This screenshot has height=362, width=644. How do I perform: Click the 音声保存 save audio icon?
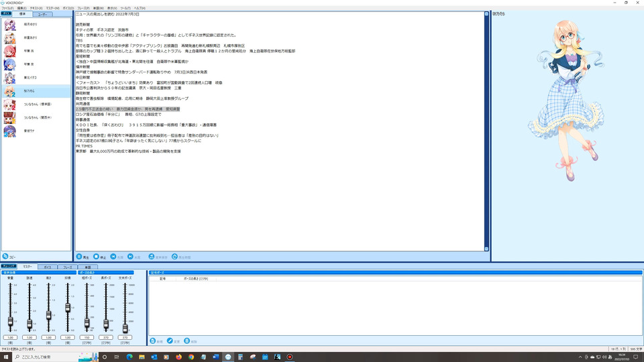152,257
